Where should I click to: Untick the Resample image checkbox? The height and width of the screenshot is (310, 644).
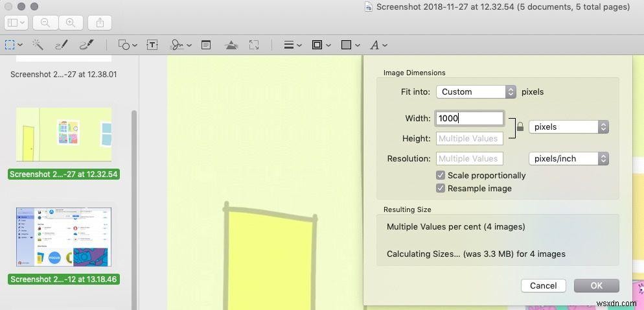click(x=441, y=188)
